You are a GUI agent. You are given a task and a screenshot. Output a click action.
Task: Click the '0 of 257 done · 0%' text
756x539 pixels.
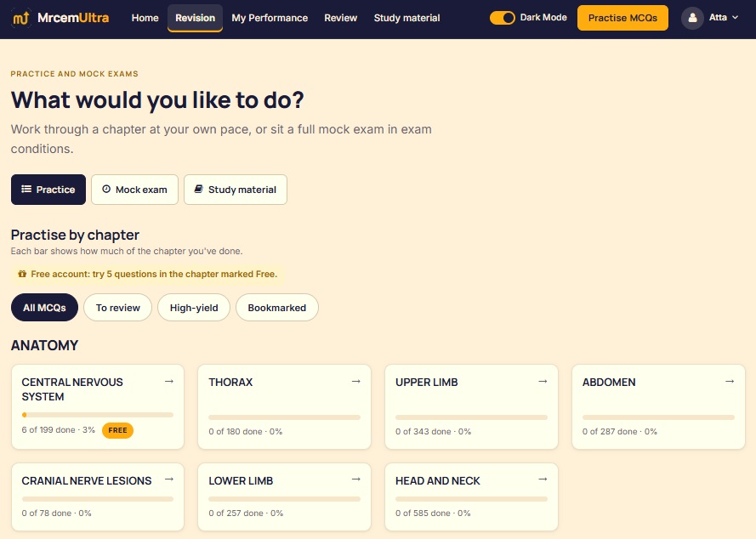[x=246, y=513]
